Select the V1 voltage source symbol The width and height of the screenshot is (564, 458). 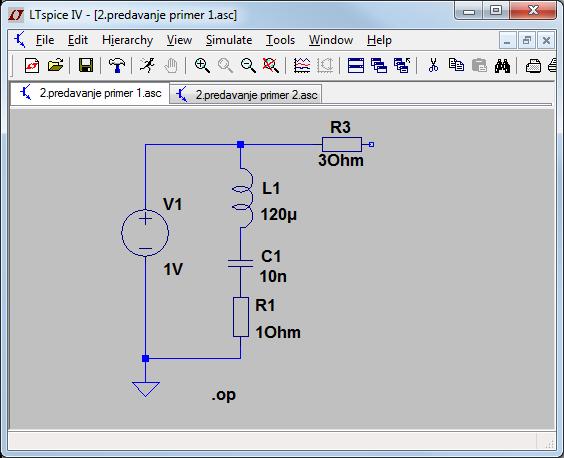(145, 233)
